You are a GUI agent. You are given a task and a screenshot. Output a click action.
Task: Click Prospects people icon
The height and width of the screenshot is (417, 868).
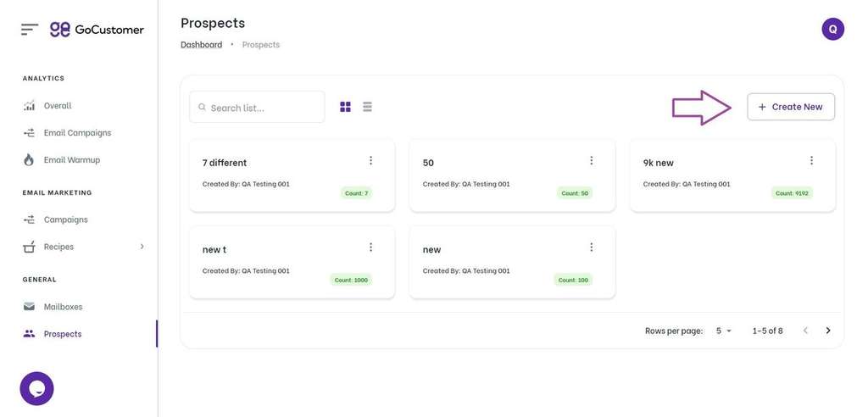30,334
